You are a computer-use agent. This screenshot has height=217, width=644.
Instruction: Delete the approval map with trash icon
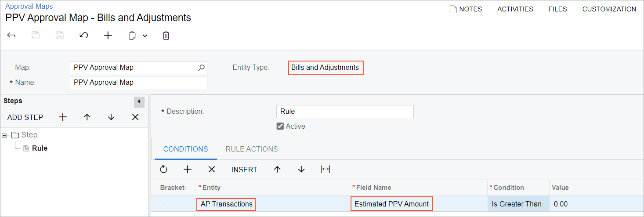pos(166,36)
